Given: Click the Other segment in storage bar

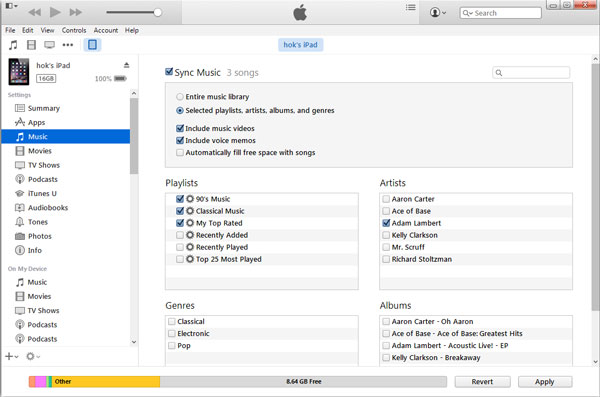Looking at the screenshot, I should click(106, 381).
